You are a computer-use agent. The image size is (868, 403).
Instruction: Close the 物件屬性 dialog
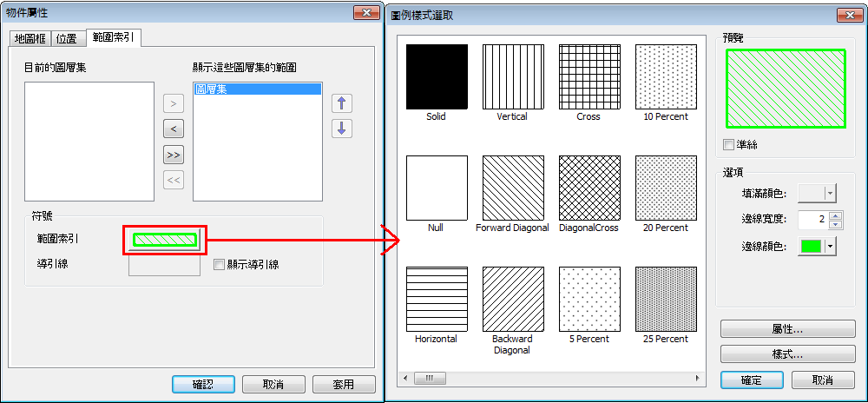coord(366,13)
